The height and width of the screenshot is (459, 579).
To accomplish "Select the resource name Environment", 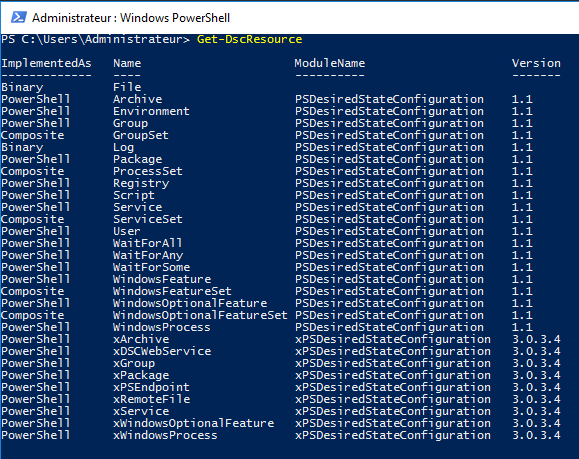I will 151,111.
